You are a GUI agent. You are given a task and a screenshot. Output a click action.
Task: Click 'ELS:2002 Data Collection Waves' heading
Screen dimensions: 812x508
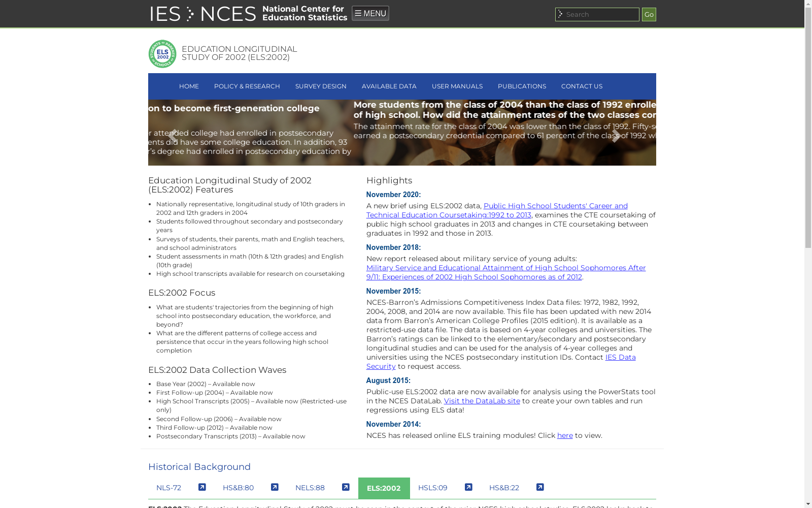[x=217, y=370]
